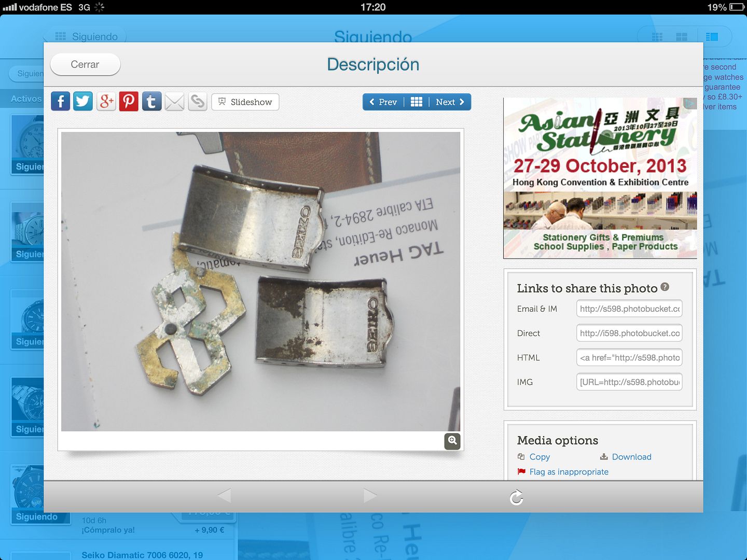
Task: Go back with the browser back arrow
Action: point(224,496)
